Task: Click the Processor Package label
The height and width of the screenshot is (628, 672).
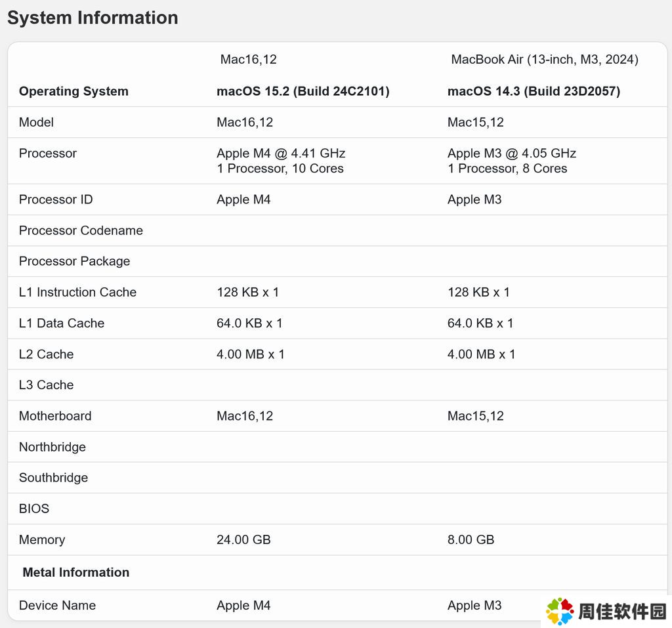Action: click(x=75, y=261)
